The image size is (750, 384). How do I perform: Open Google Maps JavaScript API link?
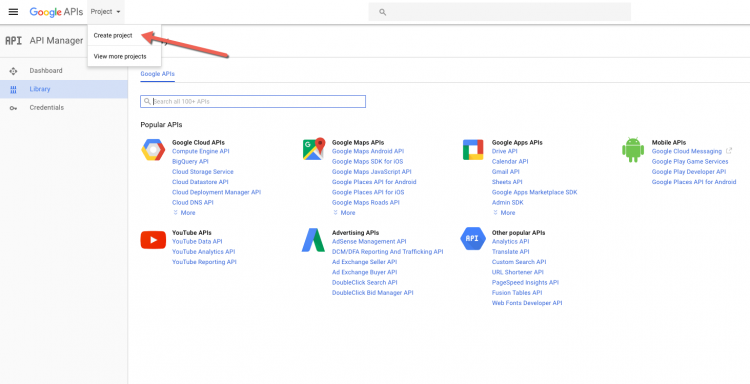click(x=372, y=172)
